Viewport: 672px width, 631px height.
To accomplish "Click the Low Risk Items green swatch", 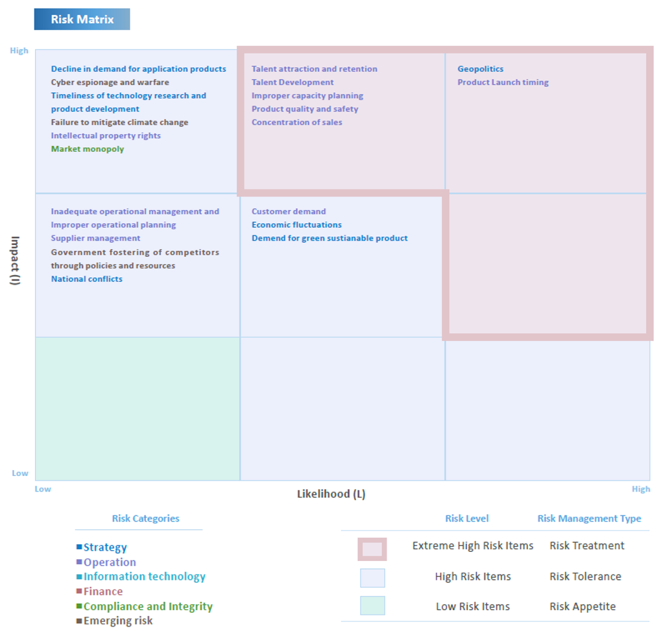I will 372,606.
